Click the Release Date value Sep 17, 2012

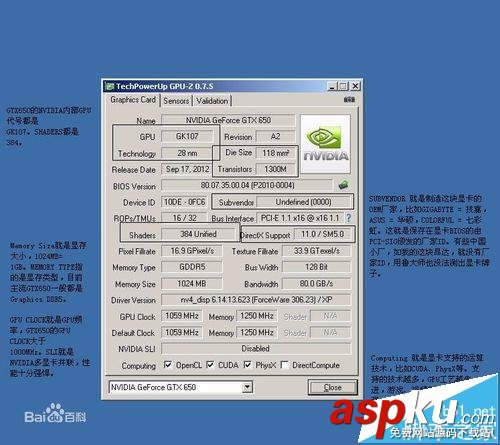pyautogui.click(x=187, y=169)
